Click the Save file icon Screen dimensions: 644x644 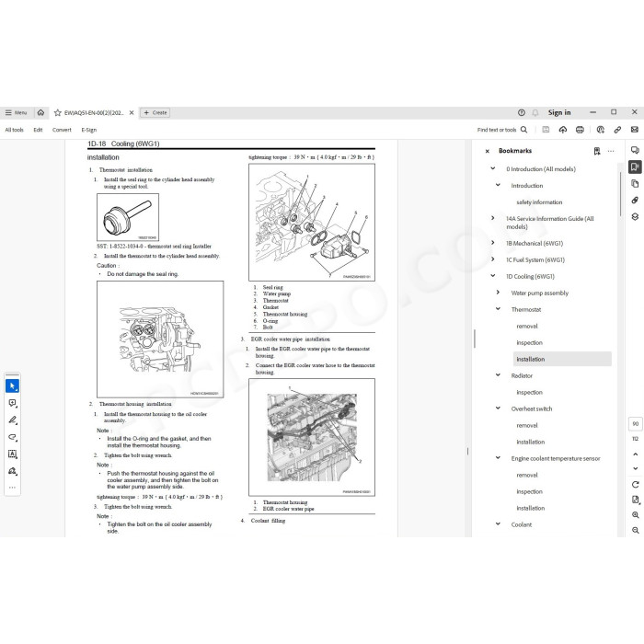546,130
